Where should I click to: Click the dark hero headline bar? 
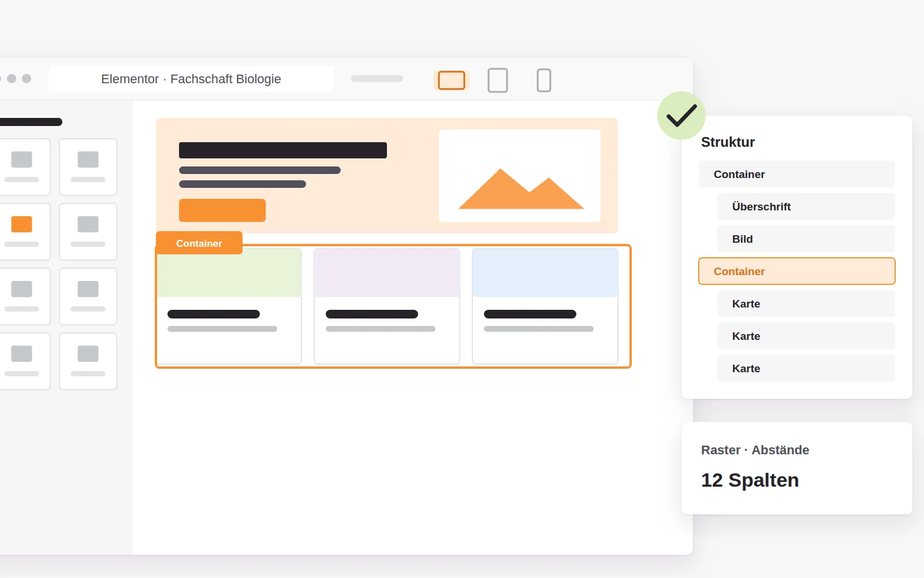click(x=283, y=150)
